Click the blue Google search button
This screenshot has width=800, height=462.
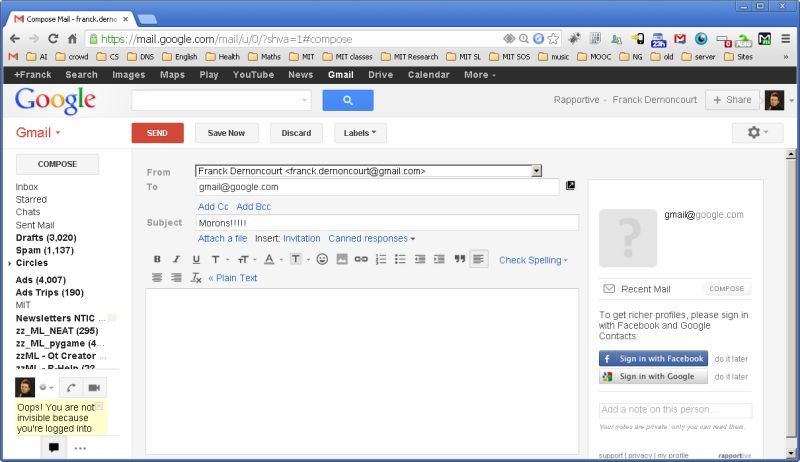coord(348,100)
